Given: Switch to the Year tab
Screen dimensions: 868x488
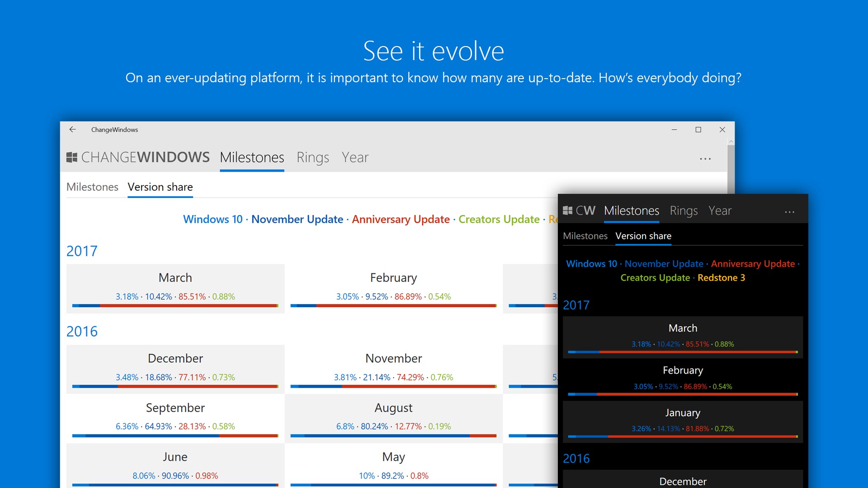Looking at the screenshot, I should pyautogui.click(x=355, y=157).
